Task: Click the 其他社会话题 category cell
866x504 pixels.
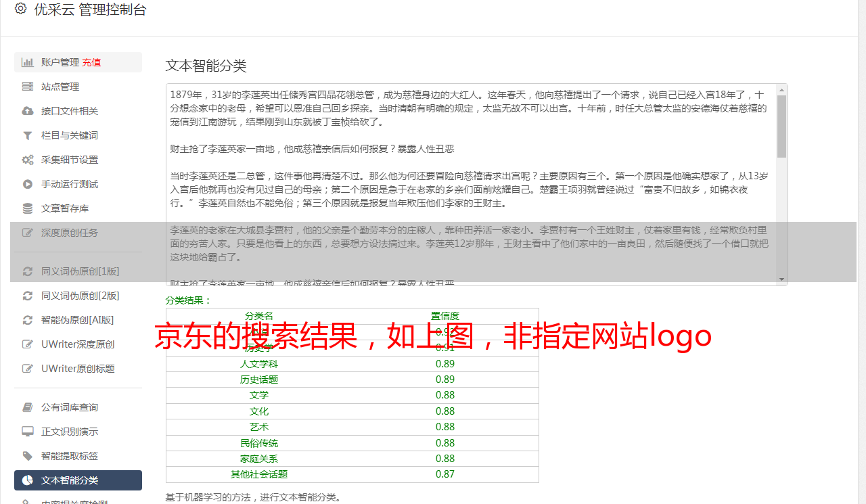Action: (x=259, y=474)
